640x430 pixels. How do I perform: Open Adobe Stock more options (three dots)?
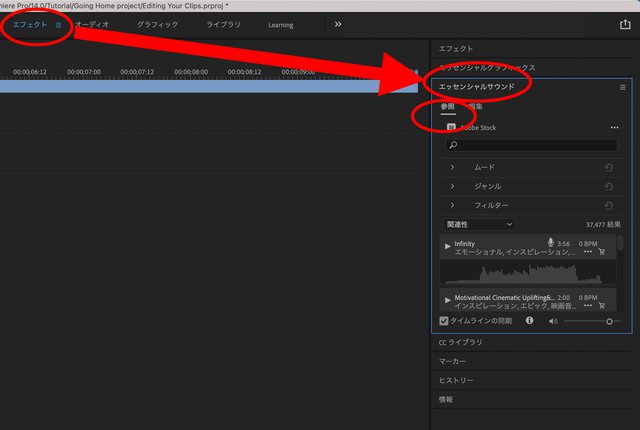614,128
